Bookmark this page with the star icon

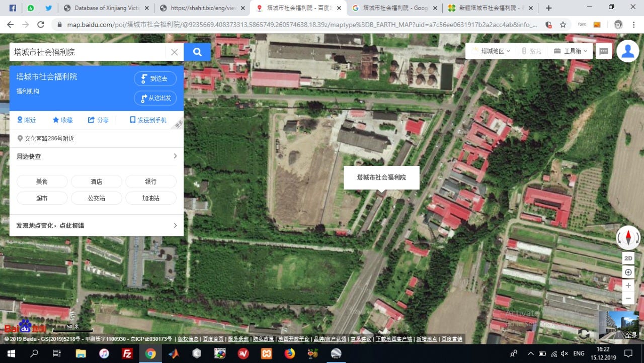coord(563,25)
